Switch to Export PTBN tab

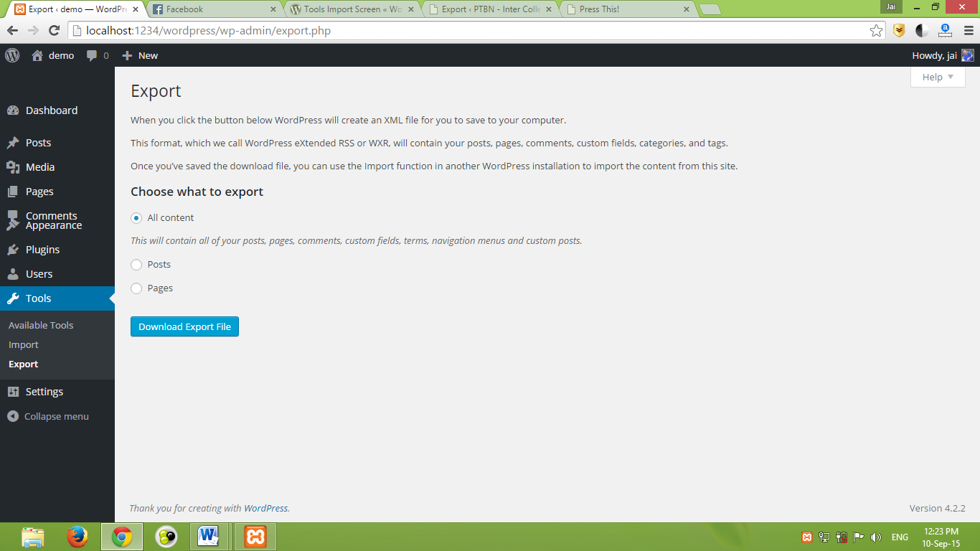[x=489, y=9]
